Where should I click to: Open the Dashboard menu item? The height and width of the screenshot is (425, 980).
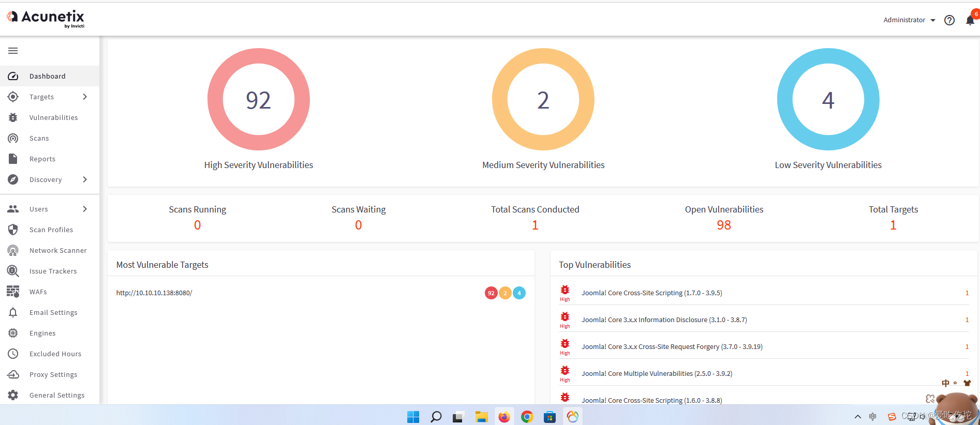coord(50,76)
